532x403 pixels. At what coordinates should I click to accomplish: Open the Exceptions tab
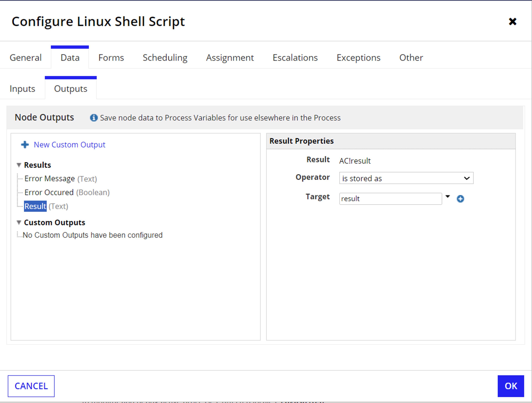click(358, 58)
